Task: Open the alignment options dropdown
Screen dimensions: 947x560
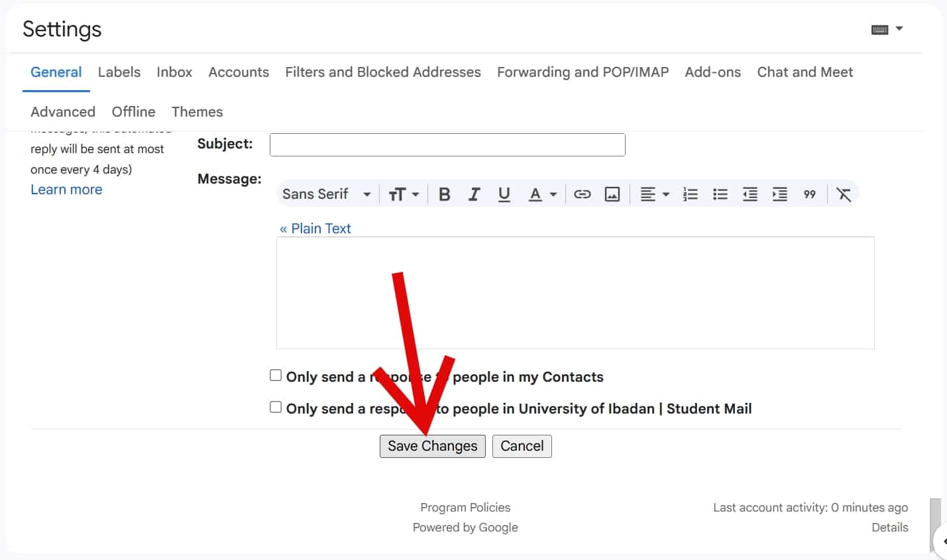Action: point(653,194)
